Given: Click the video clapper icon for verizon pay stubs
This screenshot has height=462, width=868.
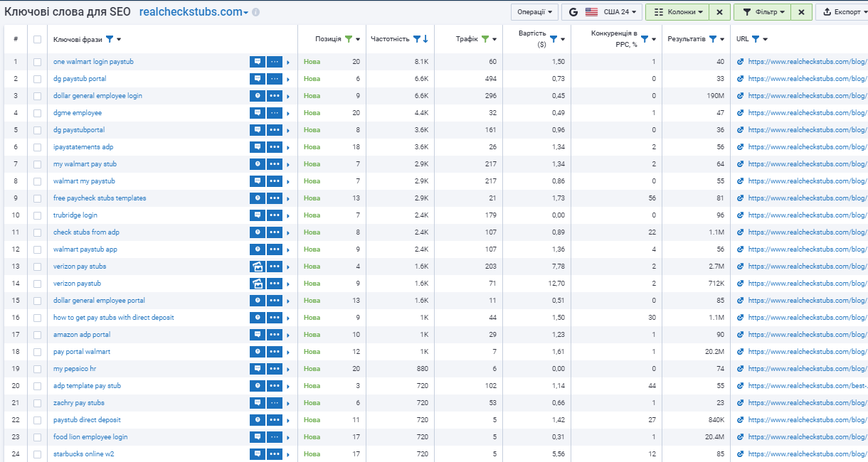Looking at the screenshot, I should [258, 267].
